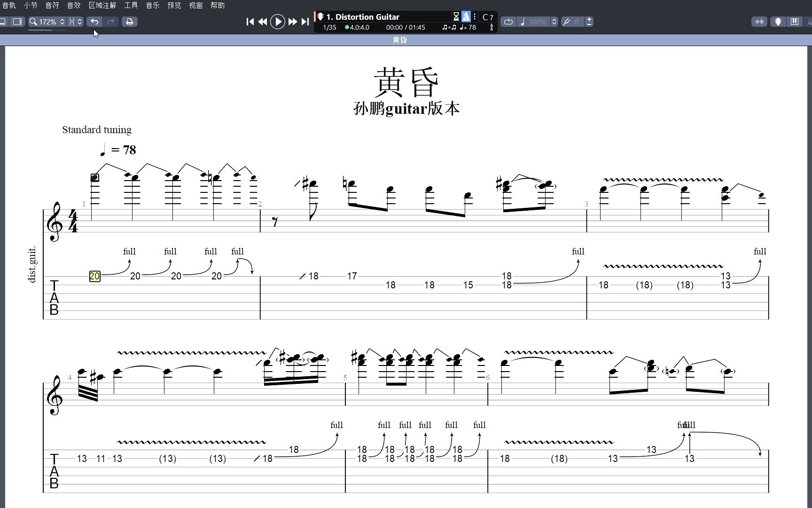The width and height of the screenshot is (812, 508).
Task: Open the 音乐 (Sound) menu
Action: tap(153, 5)
